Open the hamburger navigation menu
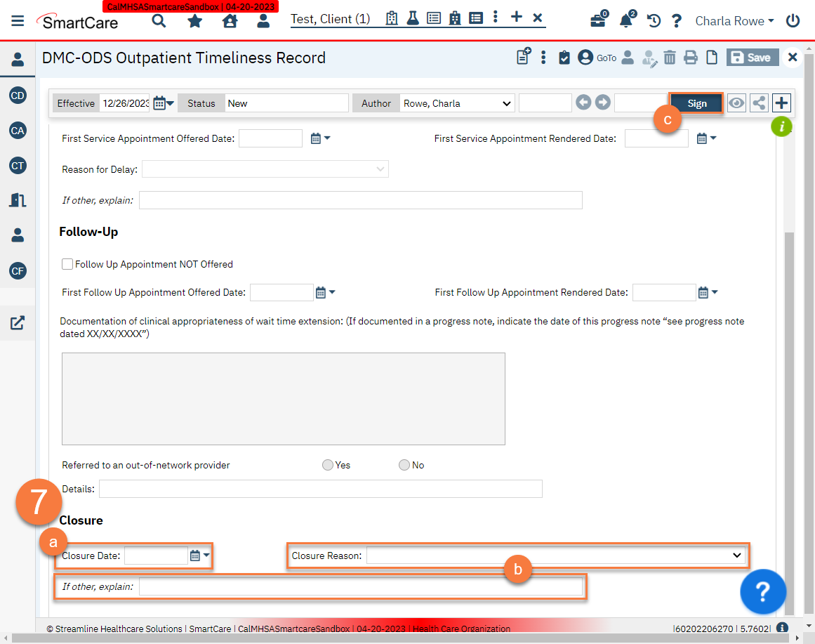The width and height of the screenshot is (815, 644). click(18, 20)
